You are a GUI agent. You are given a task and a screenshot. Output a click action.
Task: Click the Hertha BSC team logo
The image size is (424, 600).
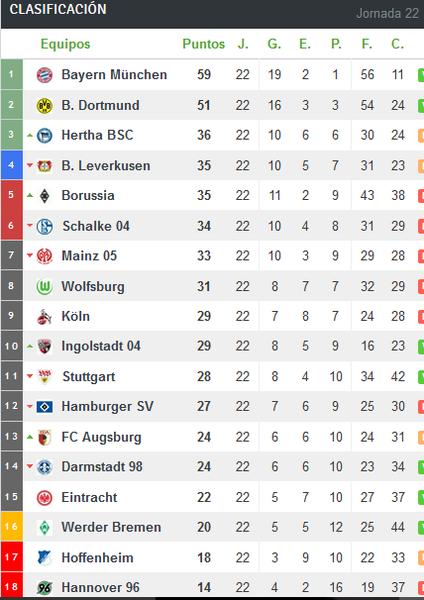pos(44,135)
